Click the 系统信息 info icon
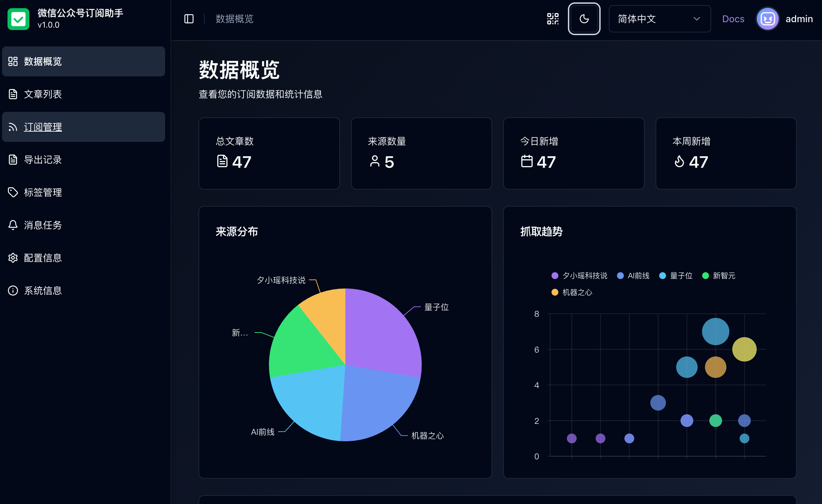822x504 pixels. [13, 291]
